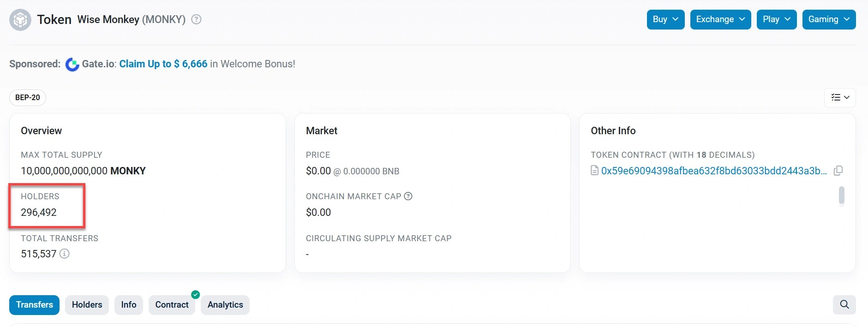Open the token contract address link
Viewport: 868px width, 327px height.
tap(713, 171)
